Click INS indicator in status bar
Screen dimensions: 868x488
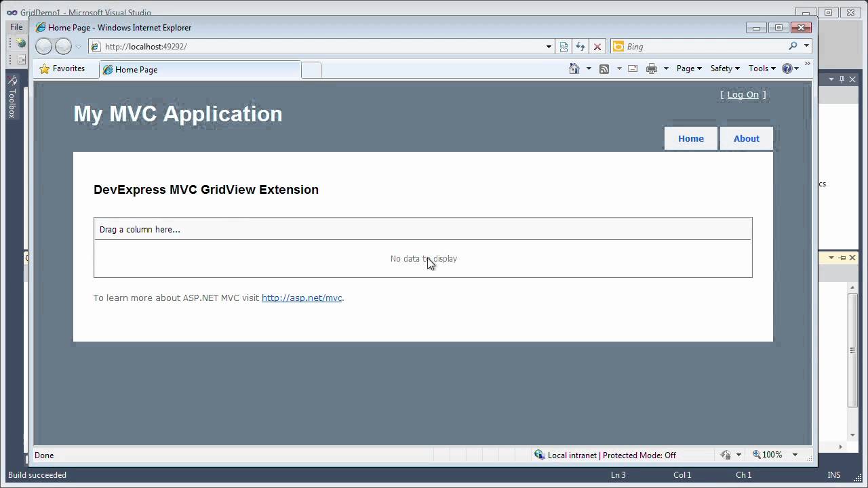834,475
